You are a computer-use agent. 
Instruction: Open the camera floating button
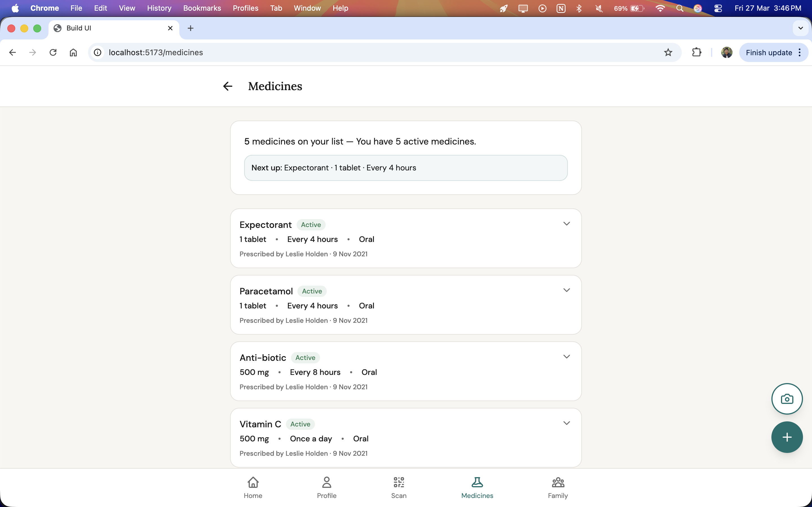tap(787, 399)
